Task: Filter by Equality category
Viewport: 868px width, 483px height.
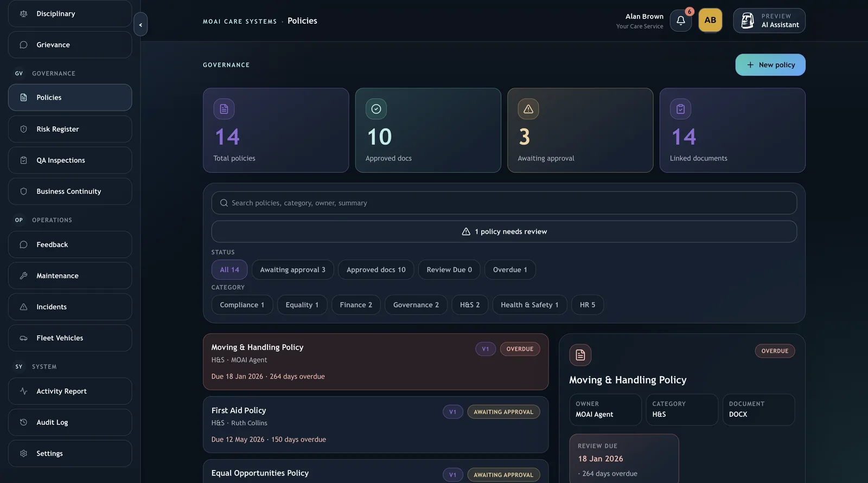Action: [x=302, y=305]
